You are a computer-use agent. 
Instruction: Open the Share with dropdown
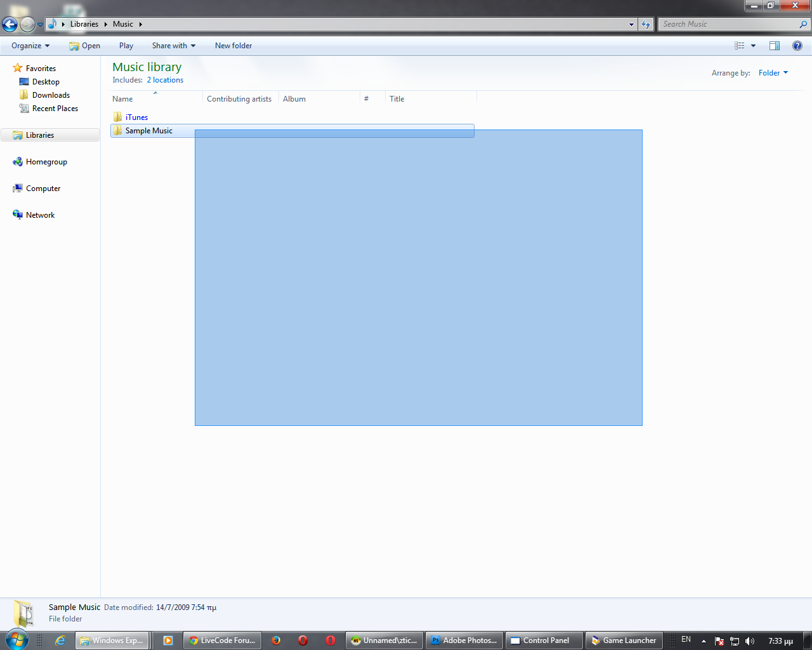[173, 46]
